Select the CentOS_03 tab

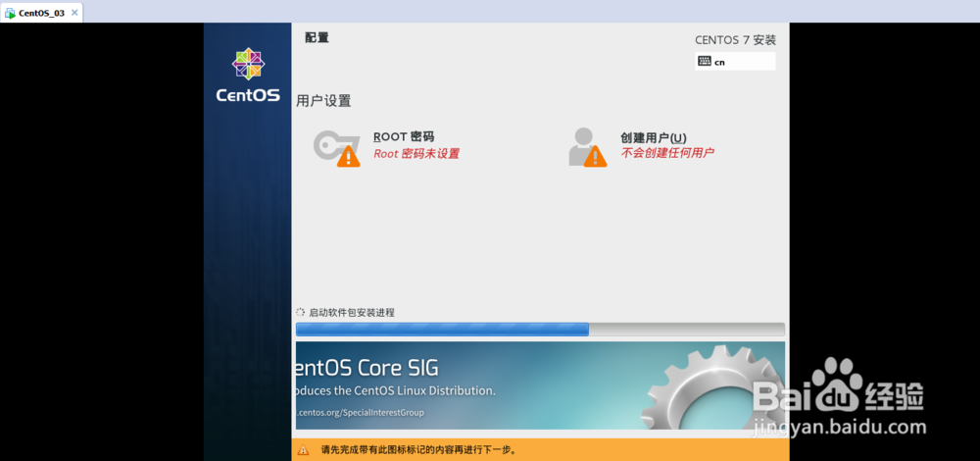41,13
